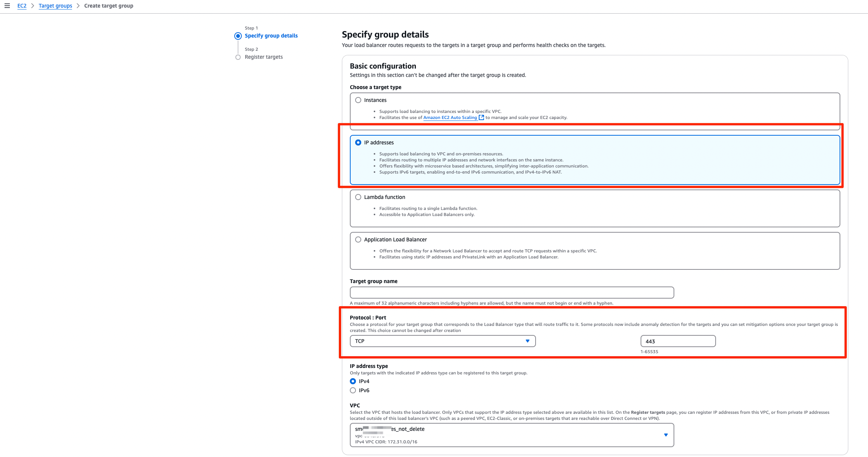Click the Specify group details step
The height and width of the screenshot is (457, 868).
coord(271,36)
